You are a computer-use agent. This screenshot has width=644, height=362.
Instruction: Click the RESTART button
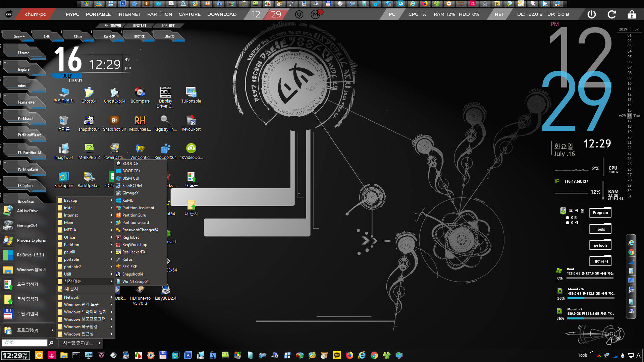click(140, 26)
